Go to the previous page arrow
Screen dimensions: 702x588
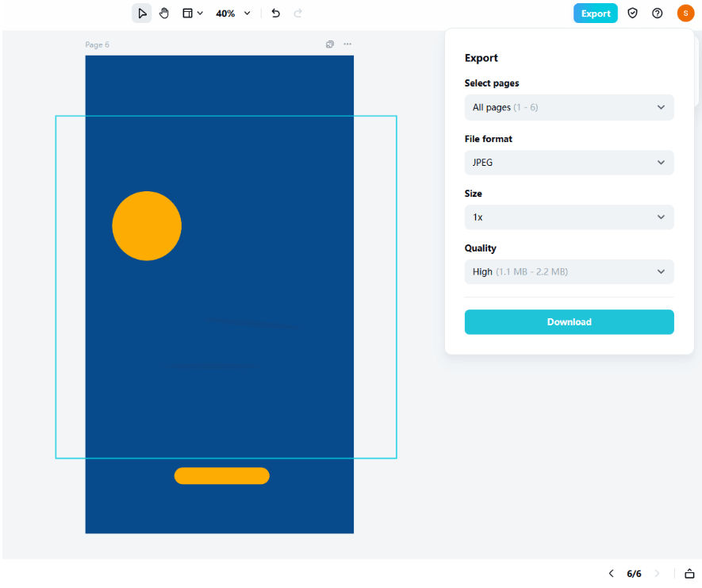coord(611,574)
